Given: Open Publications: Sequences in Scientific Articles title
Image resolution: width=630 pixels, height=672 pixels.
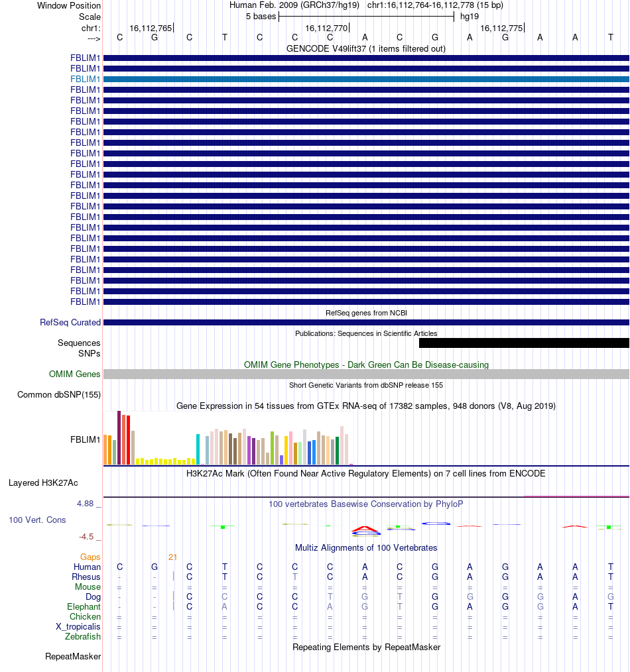Looking at the screenshot, I should pos(366,333).
